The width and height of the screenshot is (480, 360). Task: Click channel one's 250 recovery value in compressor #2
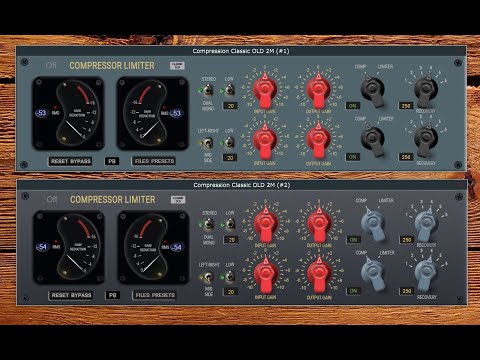[x=407, y=240]
